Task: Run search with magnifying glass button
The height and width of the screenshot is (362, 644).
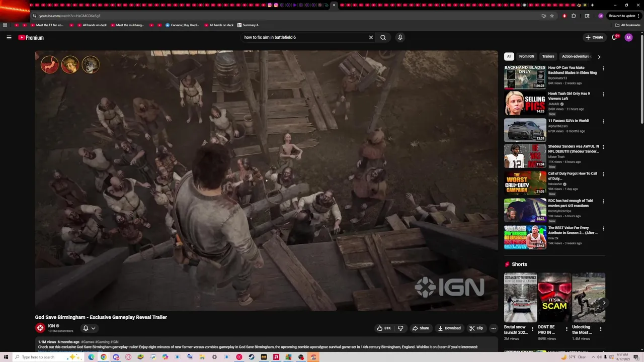Action: pyautogui.click(x=383, y=37)
